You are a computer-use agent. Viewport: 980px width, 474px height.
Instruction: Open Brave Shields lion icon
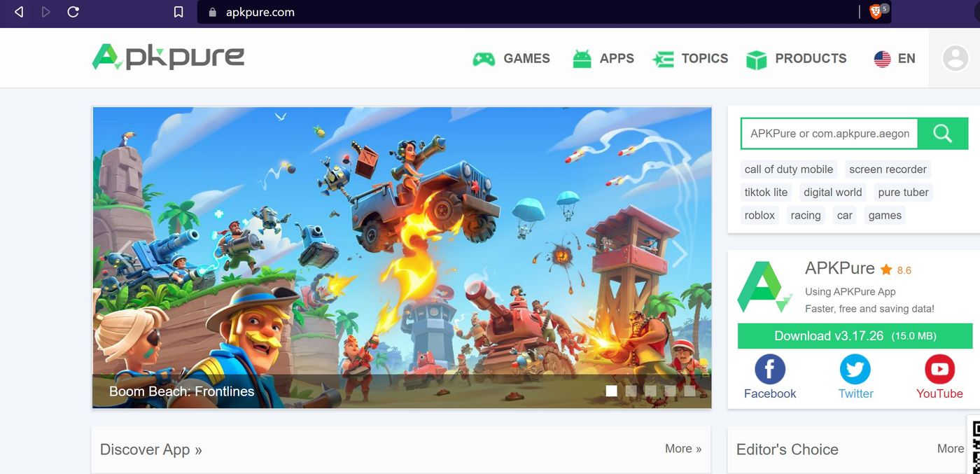(x=876, y=12)
